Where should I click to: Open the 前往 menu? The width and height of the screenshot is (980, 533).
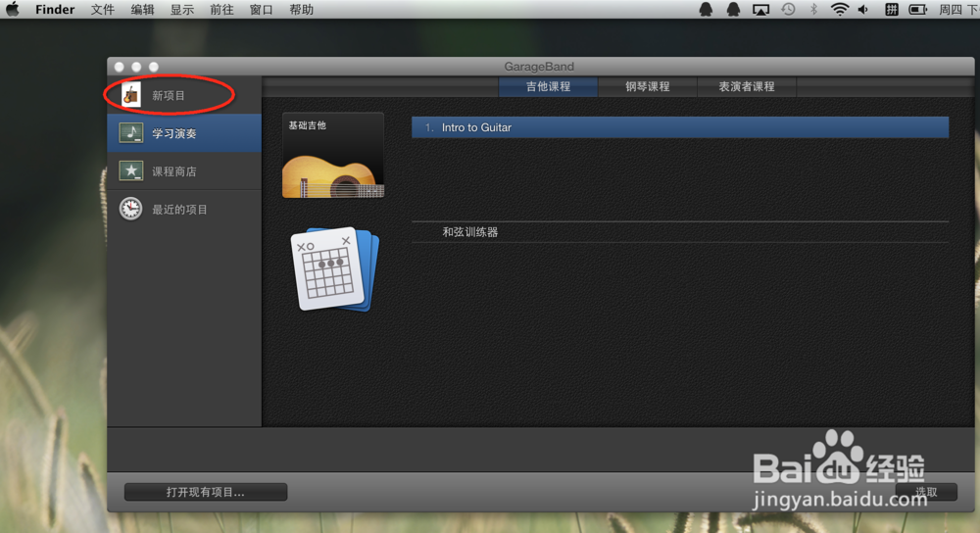point(221,10)
